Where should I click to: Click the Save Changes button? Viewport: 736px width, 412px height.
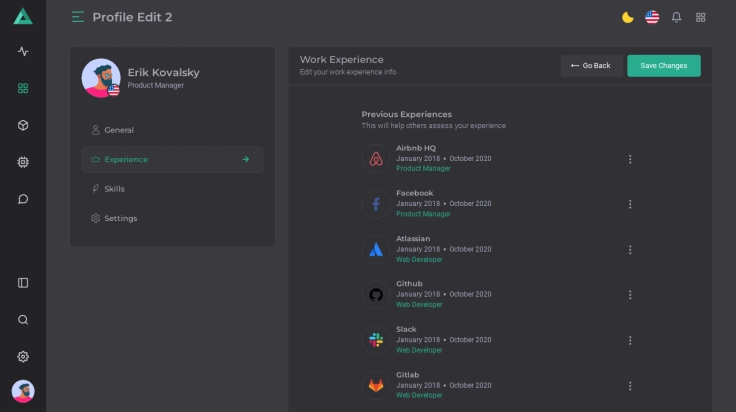point(663,66)
